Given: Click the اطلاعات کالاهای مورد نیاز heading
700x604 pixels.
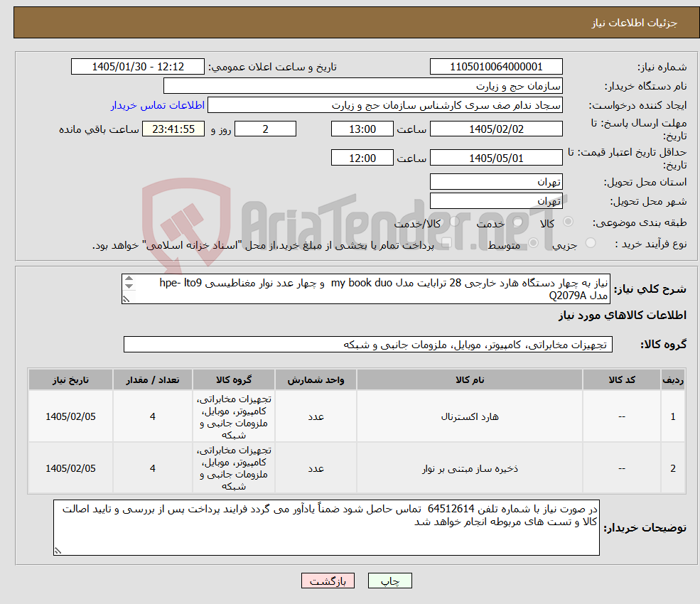Looking at the screenshot, I should 623,316.
